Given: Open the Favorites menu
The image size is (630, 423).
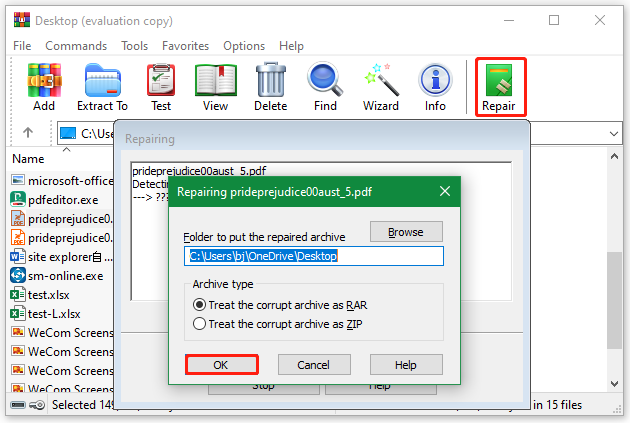Looking at the screenshot, I should click(185, 46).
